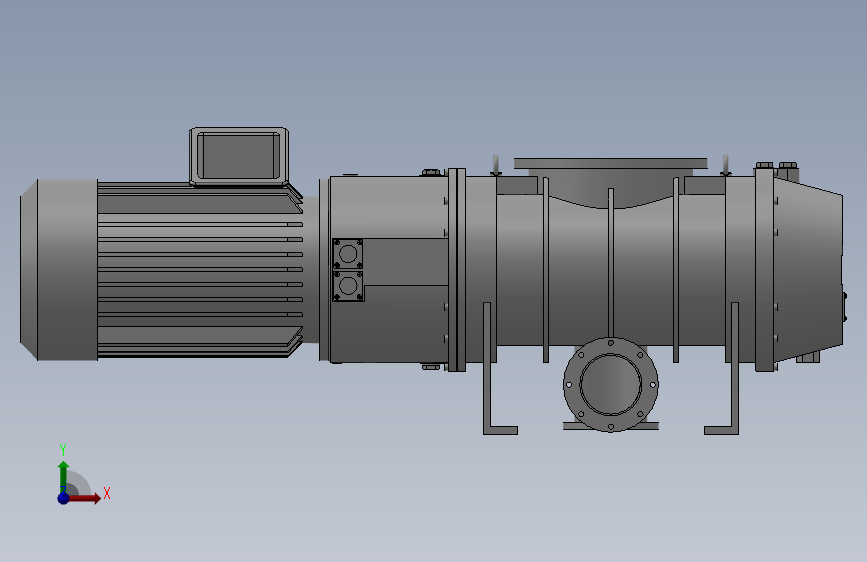Select the top inlet flange plate

click(x=610, y=164)
